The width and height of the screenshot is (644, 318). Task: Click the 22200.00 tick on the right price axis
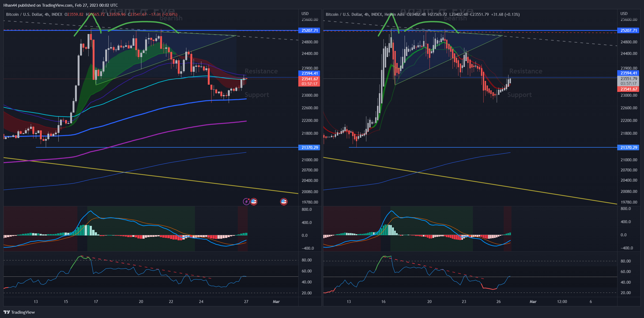coord(629,121)
